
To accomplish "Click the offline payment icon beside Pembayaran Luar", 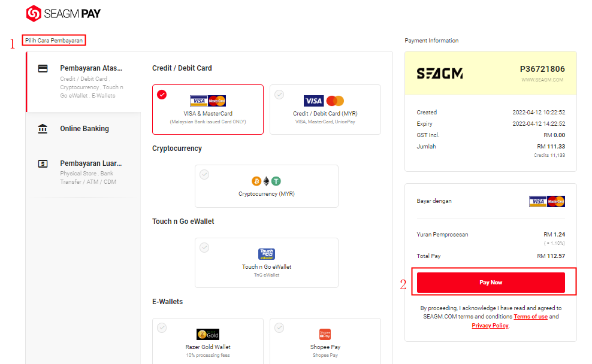I will click(43, 163).
